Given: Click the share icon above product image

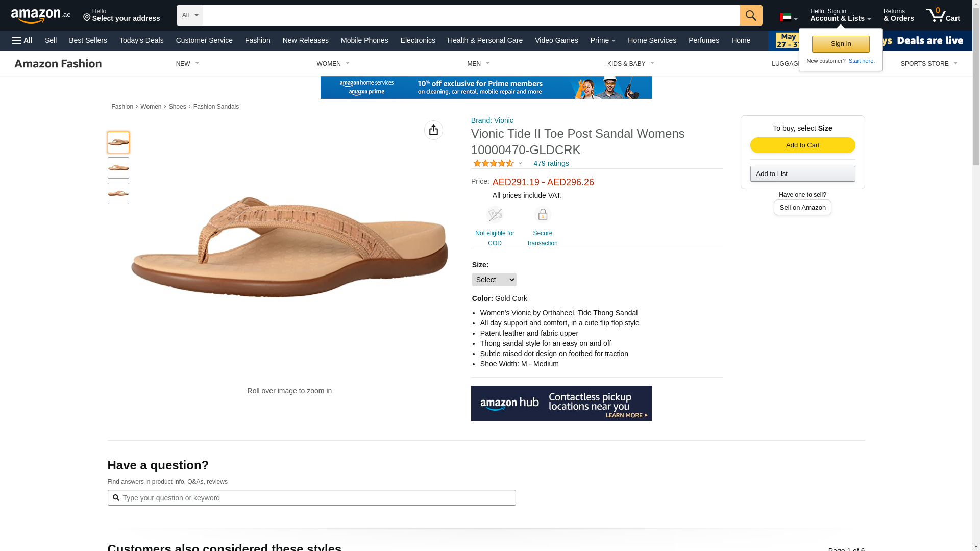Looking at the screenshot, I should 433,130.
